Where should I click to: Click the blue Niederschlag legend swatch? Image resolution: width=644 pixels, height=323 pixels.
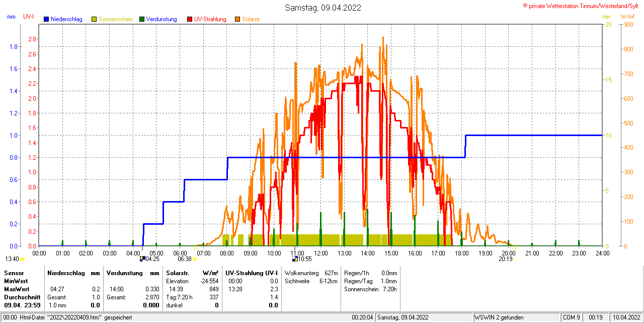[x=46, y=19]
